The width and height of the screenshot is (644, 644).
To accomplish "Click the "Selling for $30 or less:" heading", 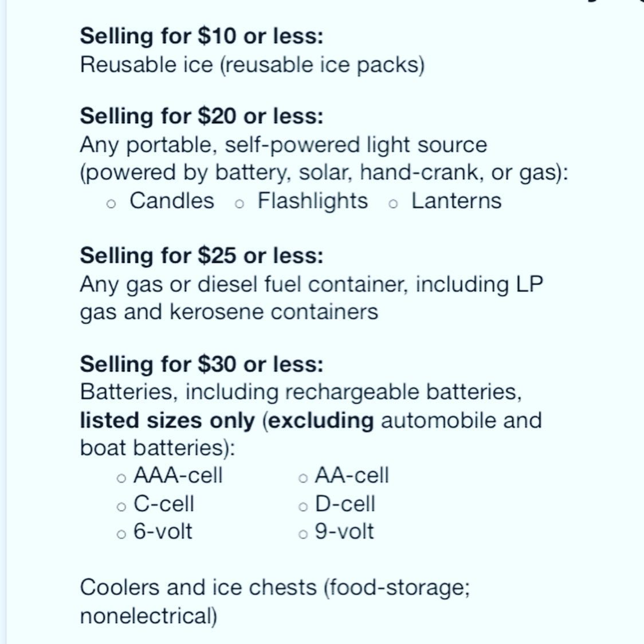I will point(201,364).
